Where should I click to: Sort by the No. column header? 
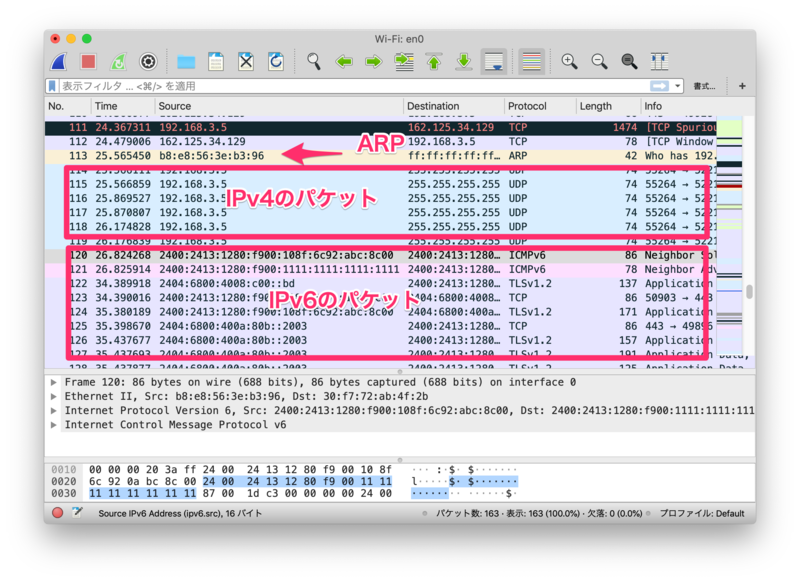(67, 106)
